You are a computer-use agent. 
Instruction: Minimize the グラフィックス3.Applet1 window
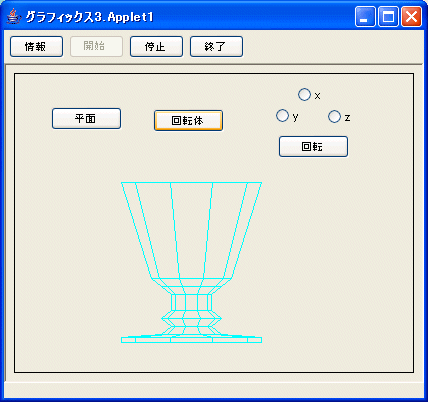coord(365,16)
